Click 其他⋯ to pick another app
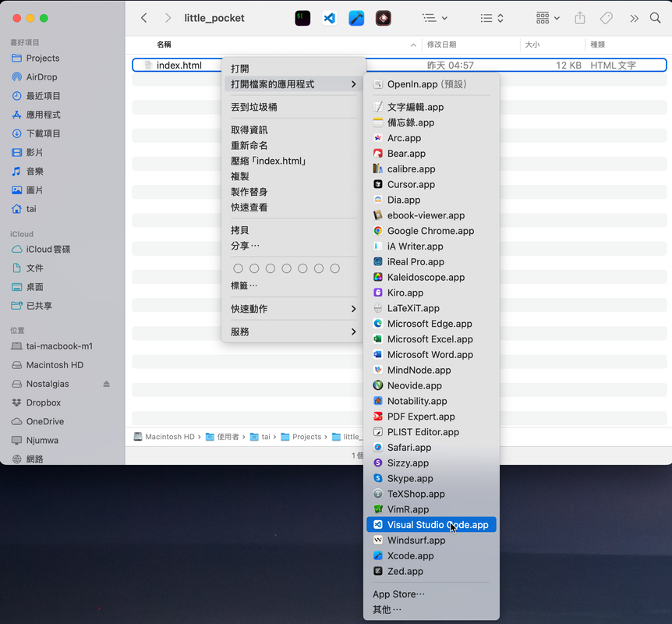This screenshot has width=672, height=624. click(x=431, y=609)
